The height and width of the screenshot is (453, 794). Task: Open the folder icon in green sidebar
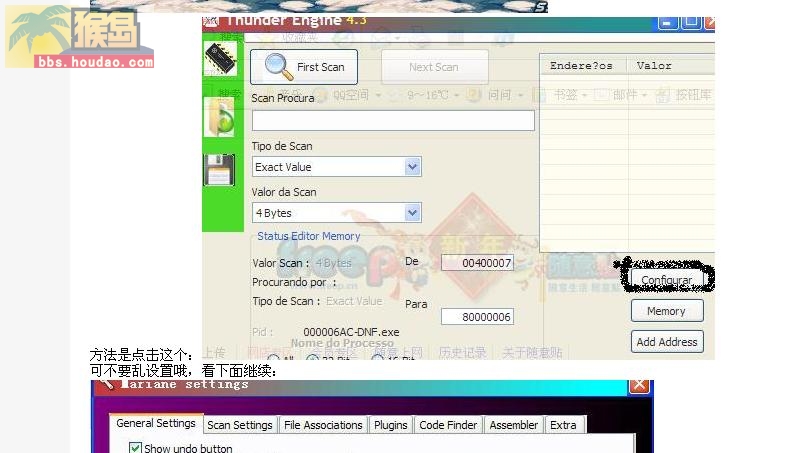tap(219, 117)
